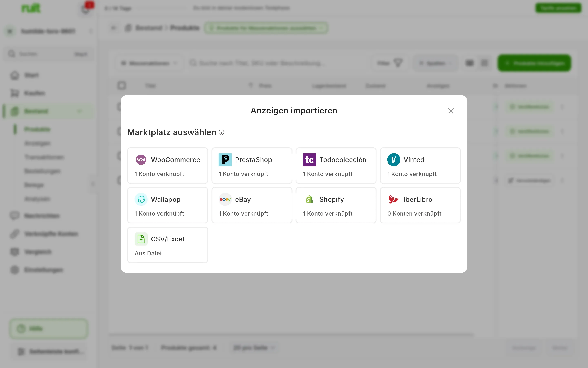The height and width of the screenshot is (368, 588).
Task: Click 'Aus Datei' text under CSV/Excel
Action: [x=148, y=253]
